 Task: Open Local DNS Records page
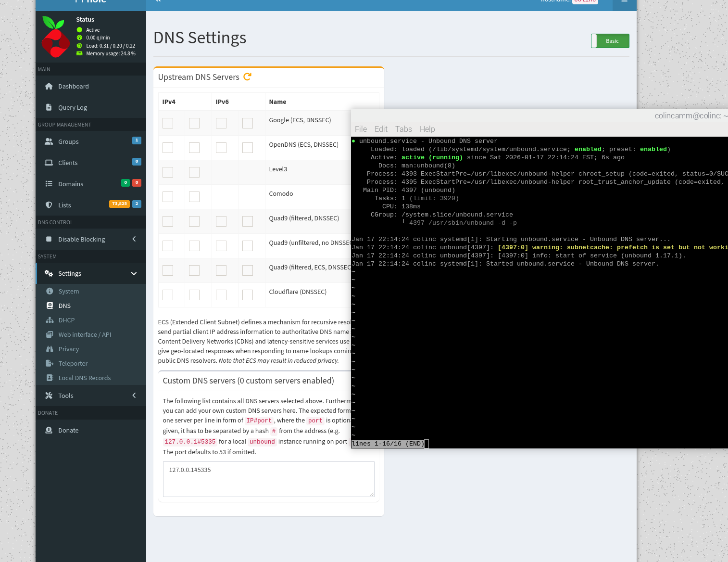click(x=85, y=378)
